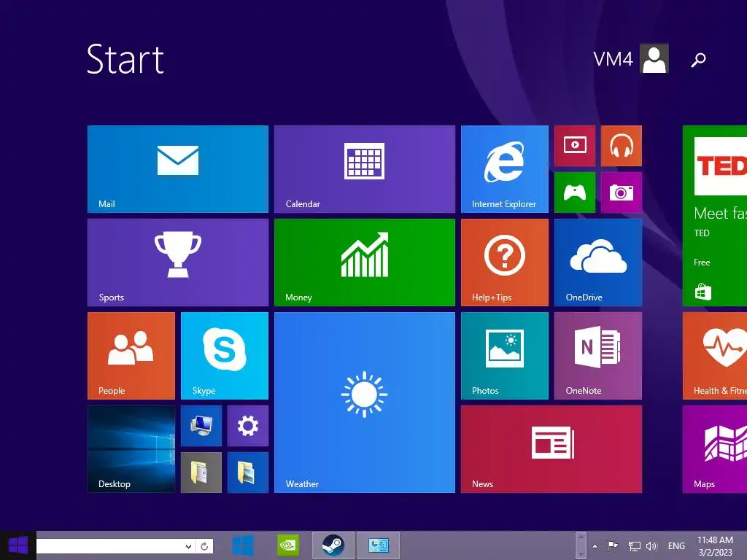Image resolution: width=747 pixels, height=560 pixels.
Task: Open the Documents folder tile
Action: [201, 472]
